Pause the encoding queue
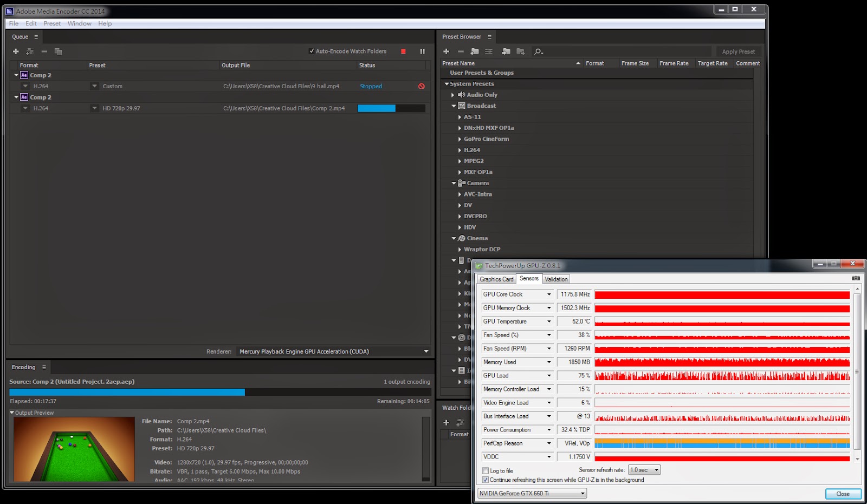This screenshot has height=504, width=867. click(422, 51)
